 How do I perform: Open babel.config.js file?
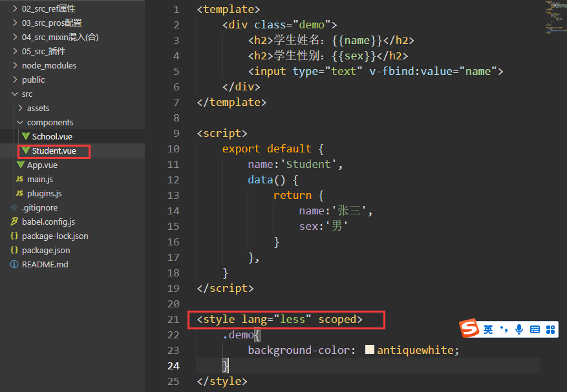(48, 222)
